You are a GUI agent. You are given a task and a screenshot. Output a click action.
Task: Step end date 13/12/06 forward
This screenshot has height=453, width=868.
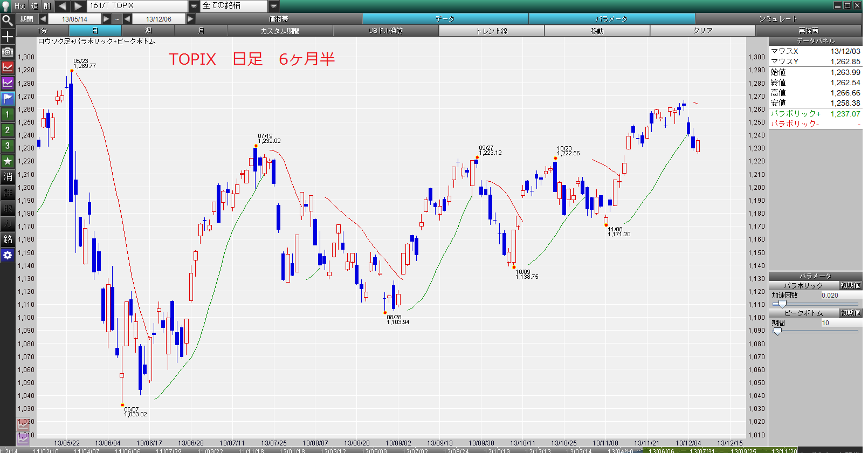click(x=190, y=19)
